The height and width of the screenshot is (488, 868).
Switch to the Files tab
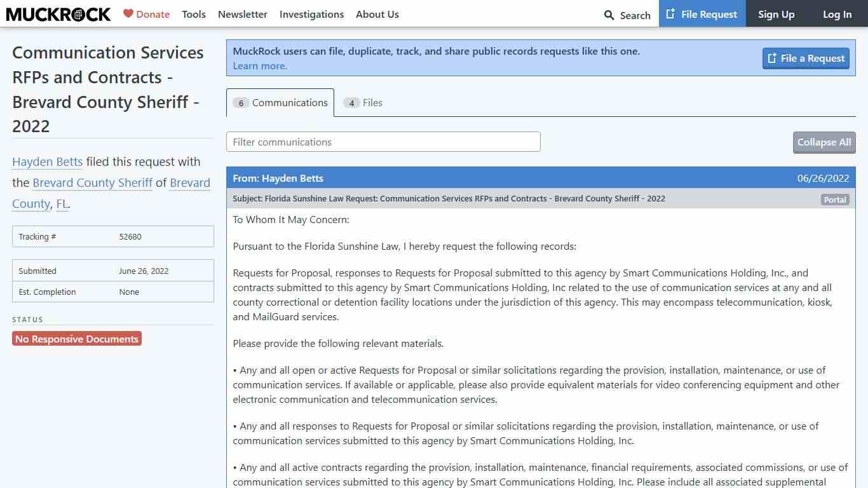(x=363, y=103)
